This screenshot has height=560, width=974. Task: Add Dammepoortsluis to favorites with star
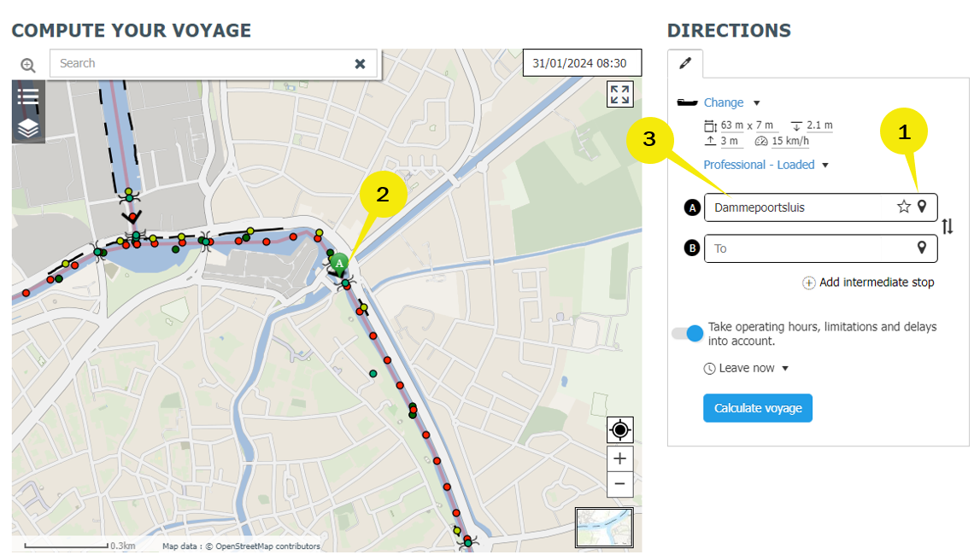pos(903,207)
